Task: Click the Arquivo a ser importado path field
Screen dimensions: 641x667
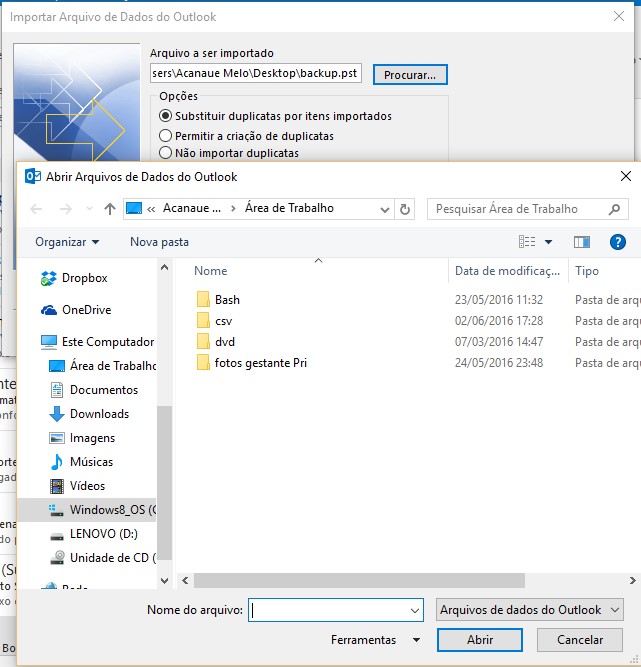Action: pos(256,73)
